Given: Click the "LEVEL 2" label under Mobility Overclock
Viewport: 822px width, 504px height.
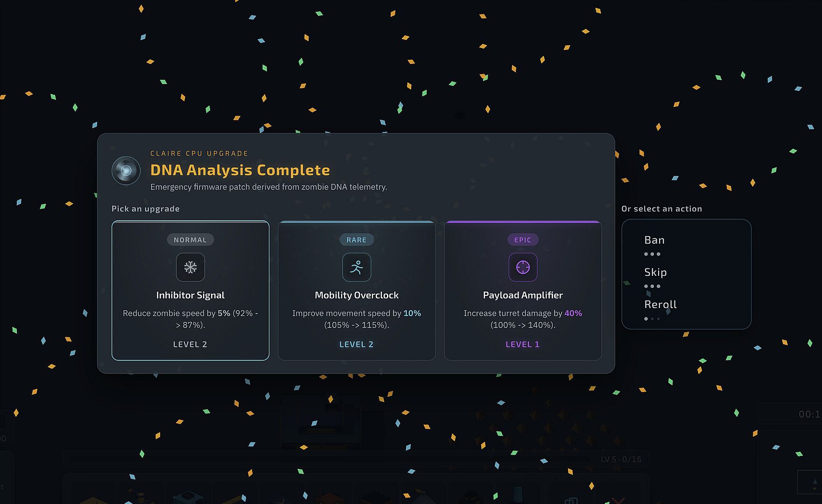Looking at the screenshot, I should pos(357,344).
